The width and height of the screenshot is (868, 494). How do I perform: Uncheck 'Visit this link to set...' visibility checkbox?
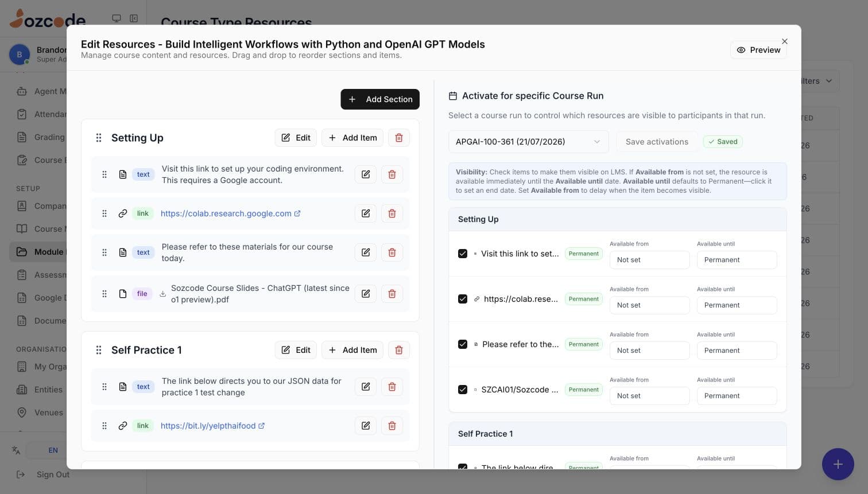pos(463,254)
